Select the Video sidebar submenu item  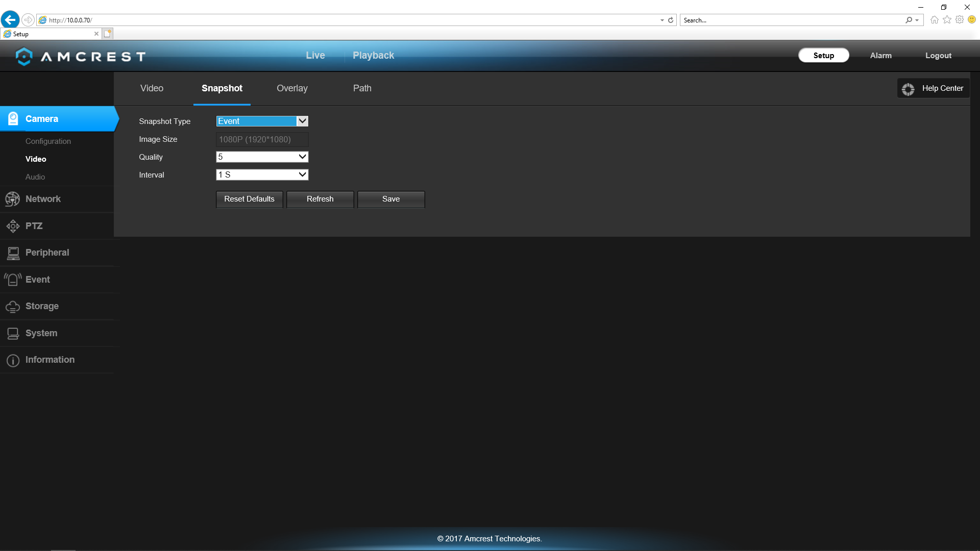(x=36, y=159)
